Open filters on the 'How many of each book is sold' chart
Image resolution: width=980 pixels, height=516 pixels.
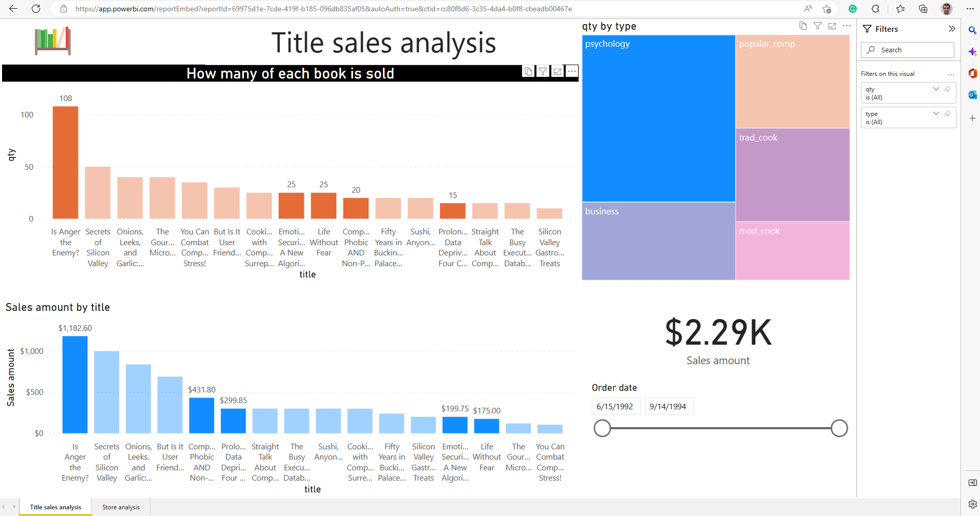(543, 71)
